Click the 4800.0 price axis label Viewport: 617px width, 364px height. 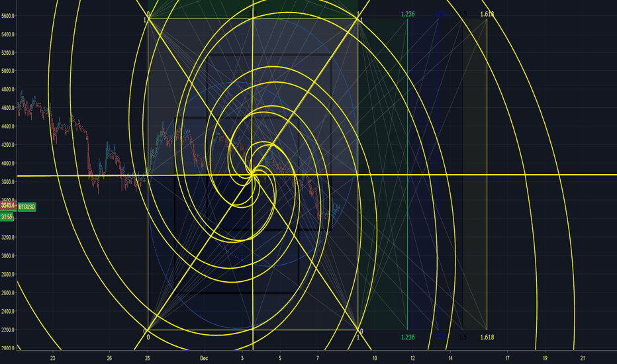(x=8, y=90)
